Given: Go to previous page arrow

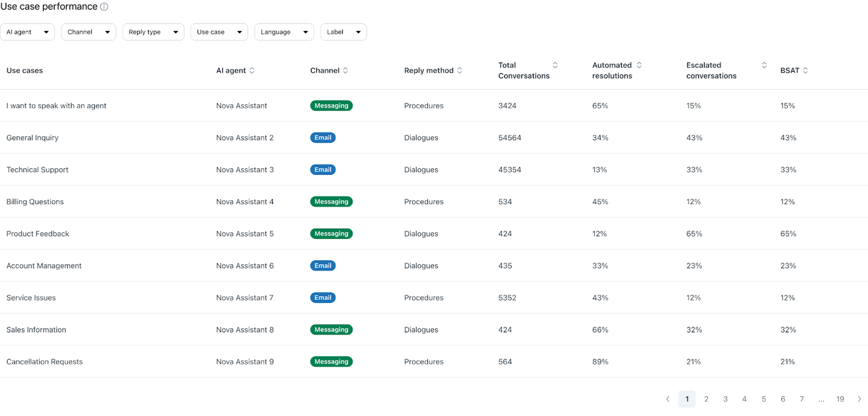Looking at the screenshot, I should [668, 399].
